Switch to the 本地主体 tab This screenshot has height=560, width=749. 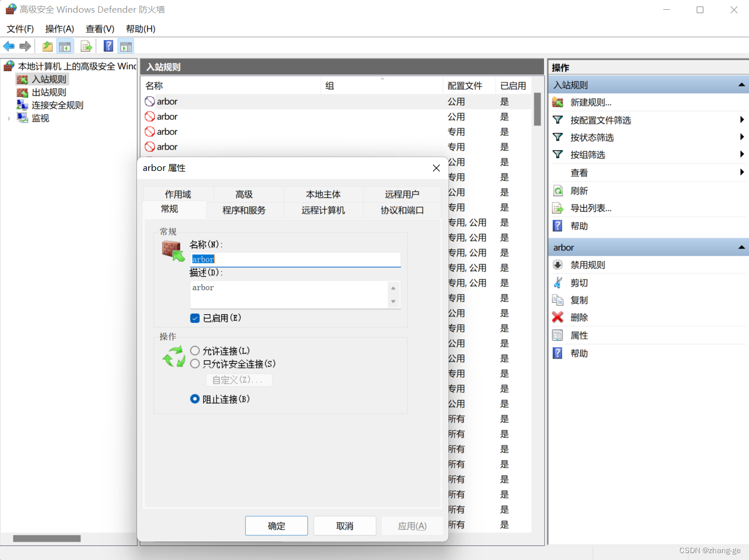323,195
